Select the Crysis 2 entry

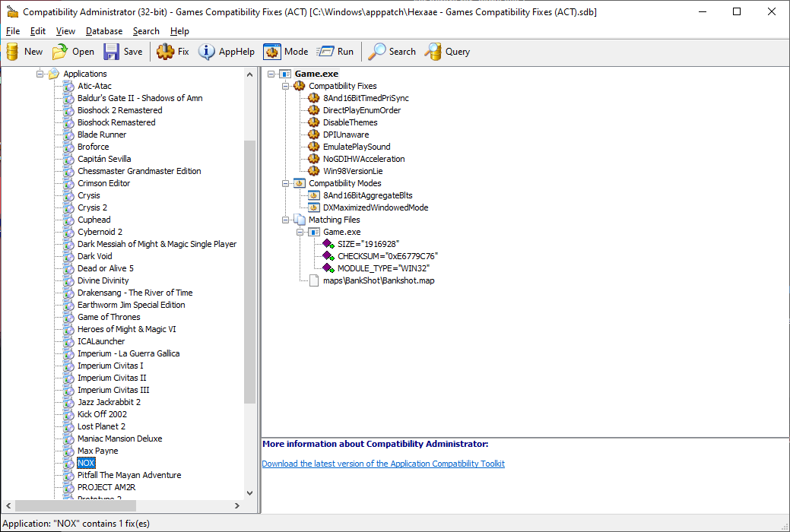coord(92,207)
